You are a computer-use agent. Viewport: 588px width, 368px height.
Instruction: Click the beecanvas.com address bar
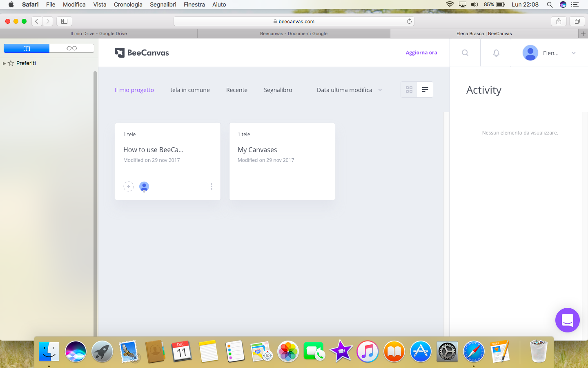pyautogui.click(x=294, y=21)
